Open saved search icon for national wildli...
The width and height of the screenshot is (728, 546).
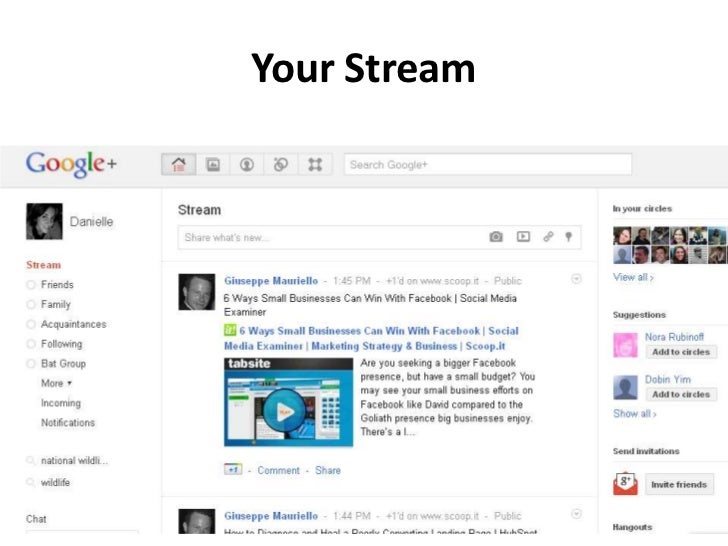[31, 461]
